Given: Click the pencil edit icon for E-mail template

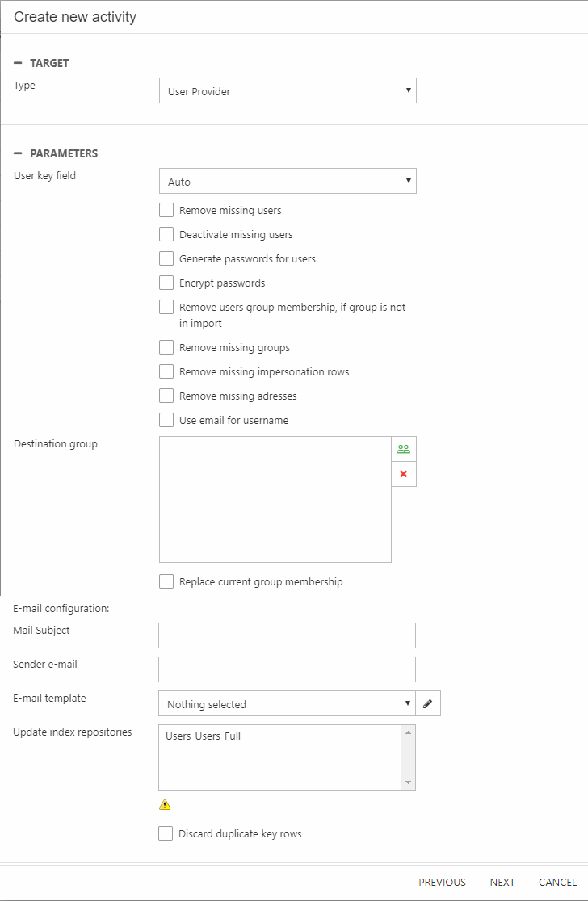Looking at the screenshot, I should [428, 703].
